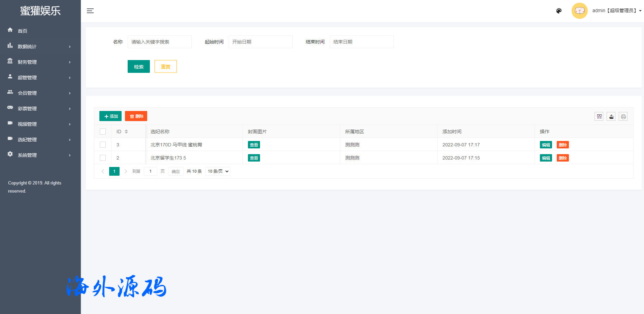Click the ID column sort arrows

pos(126,132)
